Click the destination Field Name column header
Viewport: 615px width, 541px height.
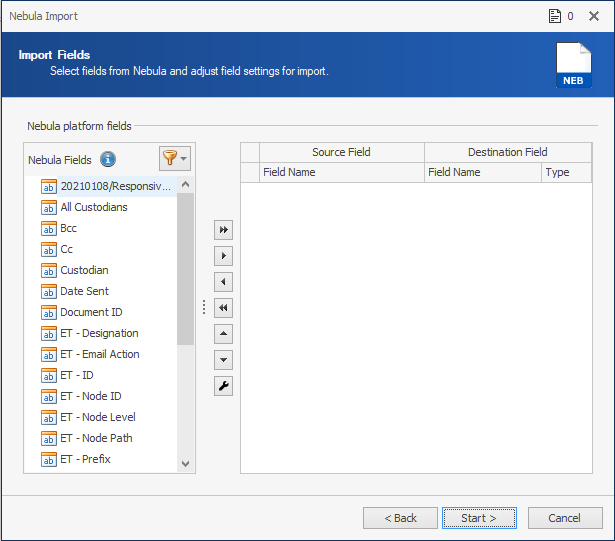pyautogui.click(x=483, y=172)
